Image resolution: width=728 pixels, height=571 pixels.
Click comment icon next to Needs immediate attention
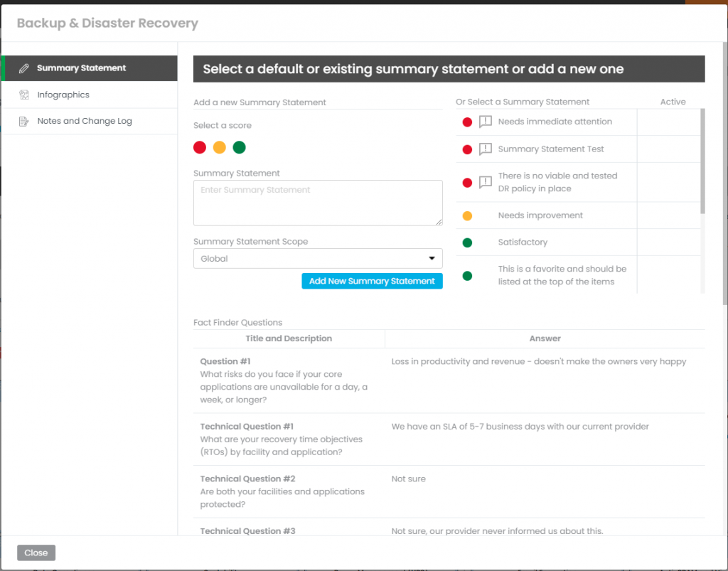[x=485, y=122]
